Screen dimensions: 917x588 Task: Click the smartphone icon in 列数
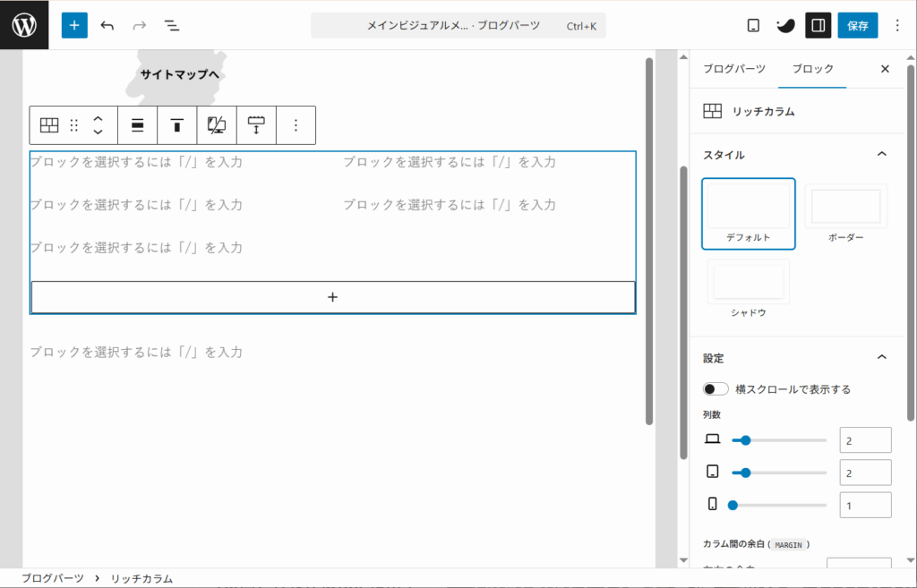712,503
